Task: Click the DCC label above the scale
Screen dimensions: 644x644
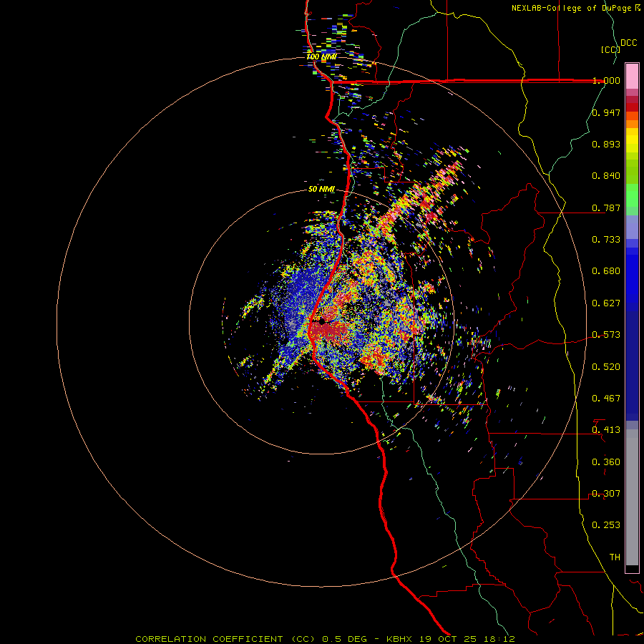Action: 628,43
